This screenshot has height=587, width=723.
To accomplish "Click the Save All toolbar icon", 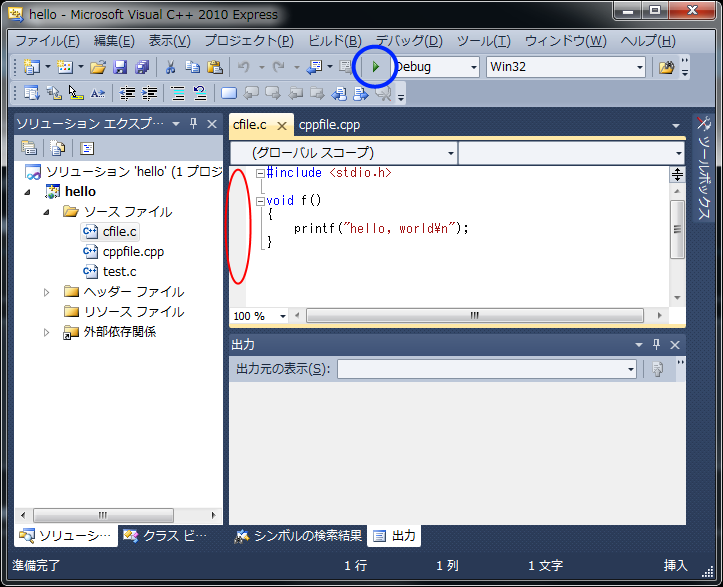I will coord(141,67).
